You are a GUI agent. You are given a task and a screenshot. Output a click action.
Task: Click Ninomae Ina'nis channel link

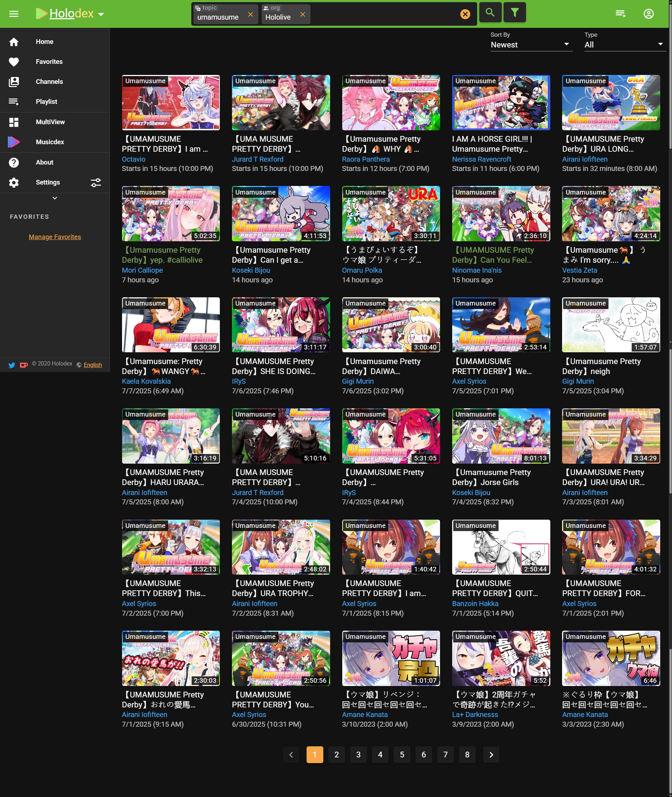click(476, 270)
